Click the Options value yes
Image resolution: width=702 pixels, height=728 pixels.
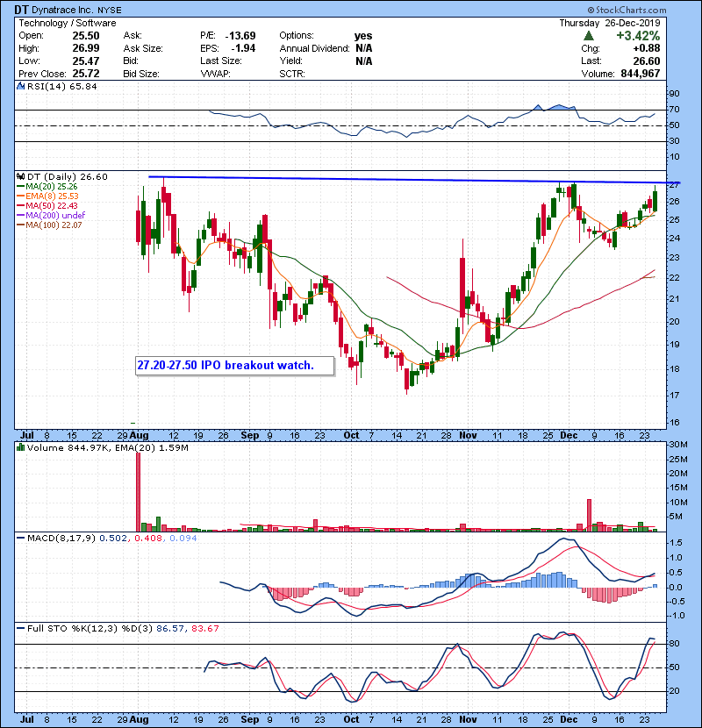[x=363, y=36]
